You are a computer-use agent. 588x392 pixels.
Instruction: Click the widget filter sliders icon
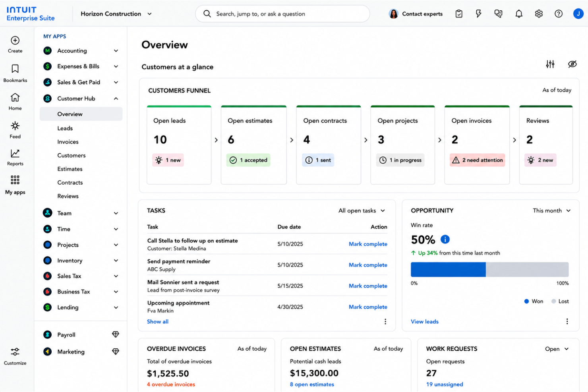click(x=550, y=64)
